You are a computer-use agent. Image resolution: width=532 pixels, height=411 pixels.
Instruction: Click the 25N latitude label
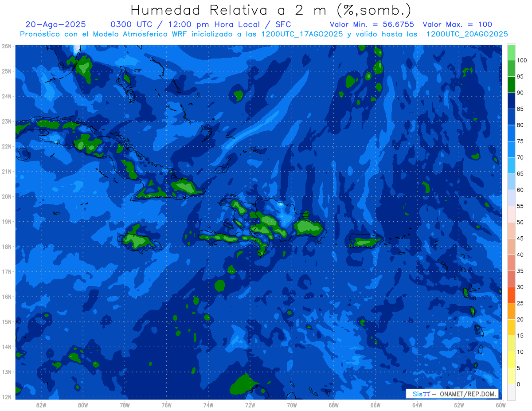[x=7, y=71]
